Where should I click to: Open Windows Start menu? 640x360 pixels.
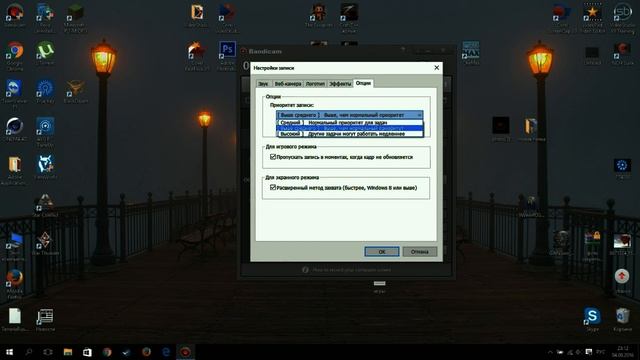(x=9, y=352)
